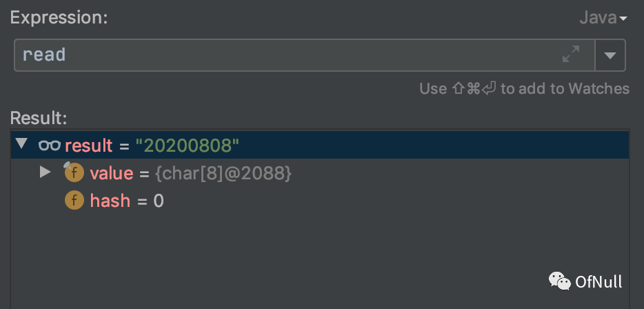
Task: Focus the expression field containing "read"
Action: [276, 55]
